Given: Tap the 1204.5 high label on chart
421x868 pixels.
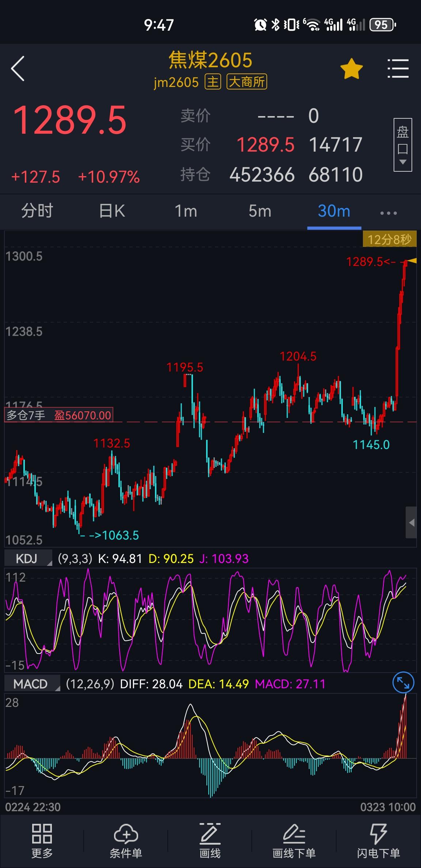Looking at the screenshot, I should pyautogui.click(x=298, y=357).
